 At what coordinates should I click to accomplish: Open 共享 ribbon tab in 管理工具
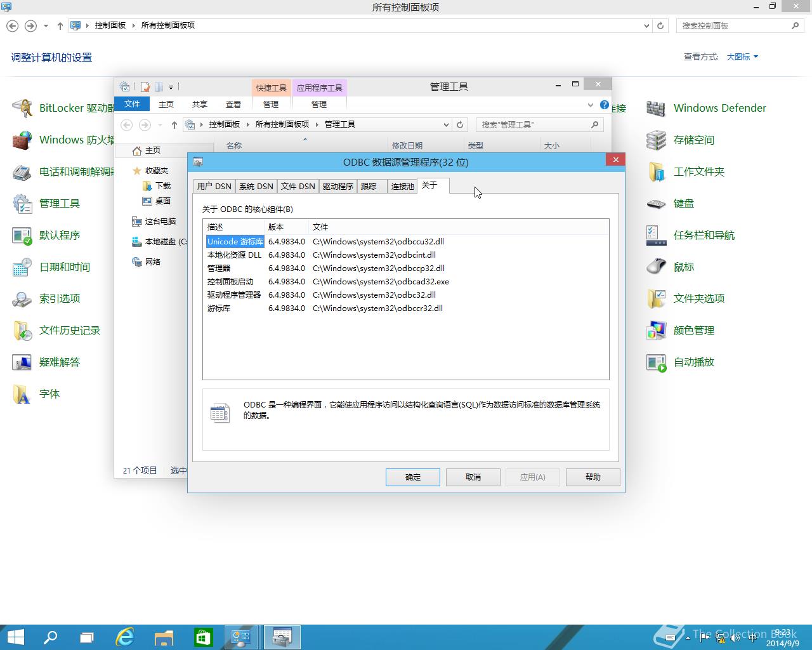coord(200,104)
